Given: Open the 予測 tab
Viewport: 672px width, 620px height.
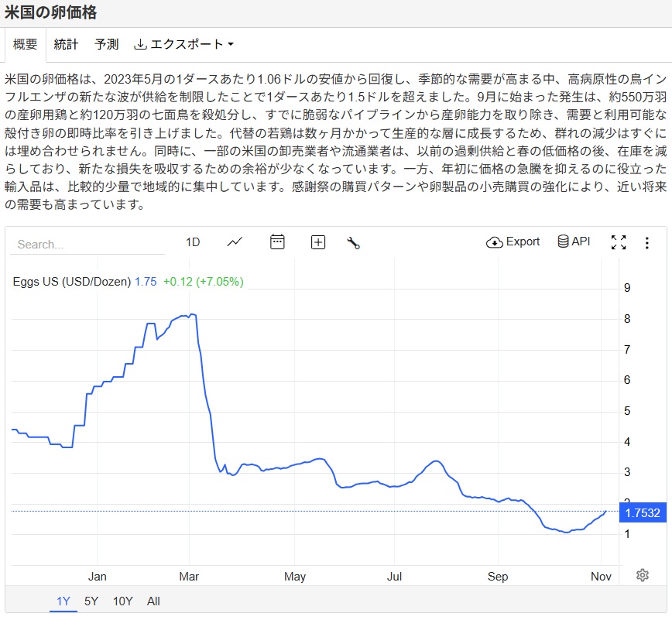Looking at the screenshot, I should pyautogui.click(x=106, y=44).
